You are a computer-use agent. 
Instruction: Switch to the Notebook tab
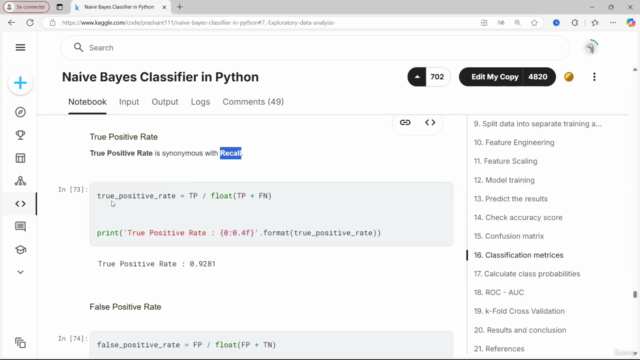87,102
